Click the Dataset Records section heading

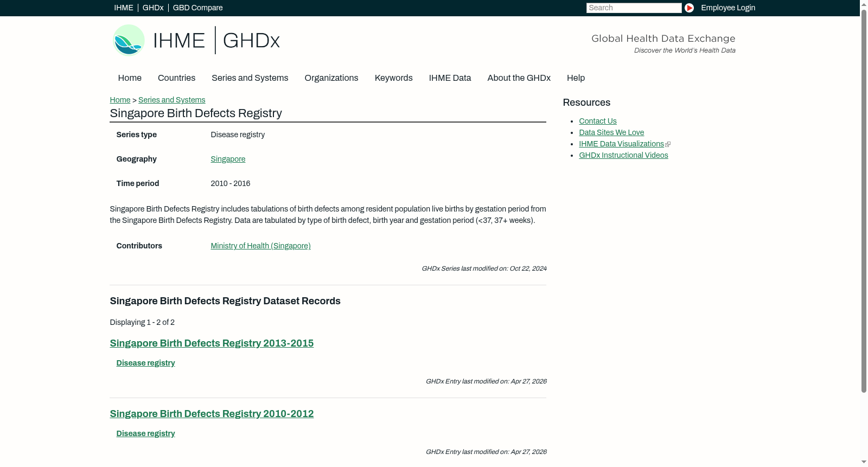click(225, 302)
